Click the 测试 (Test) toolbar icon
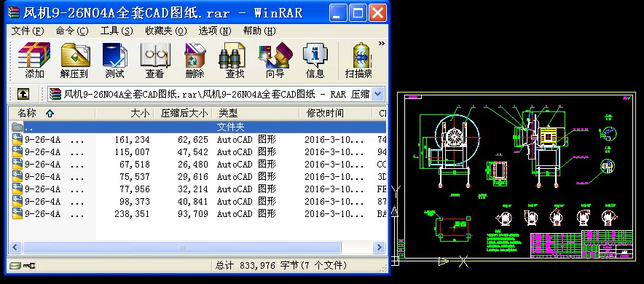644x284 pixels. [114, 60]
